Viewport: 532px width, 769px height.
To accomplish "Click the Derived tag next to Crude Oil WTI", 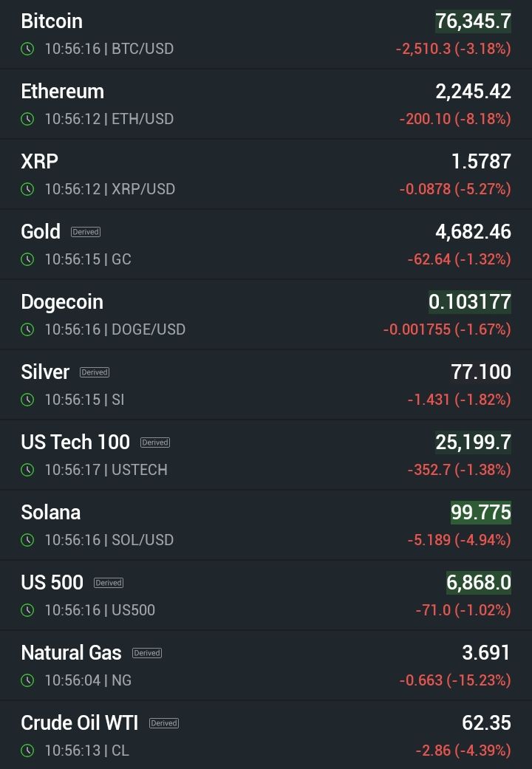I will click(x=164, y=723).
